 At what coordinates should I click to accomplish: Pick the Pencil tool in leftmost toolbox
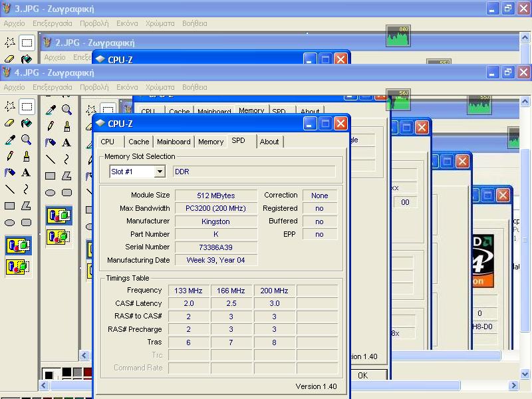pyautogui.click(x=10, y=156)
